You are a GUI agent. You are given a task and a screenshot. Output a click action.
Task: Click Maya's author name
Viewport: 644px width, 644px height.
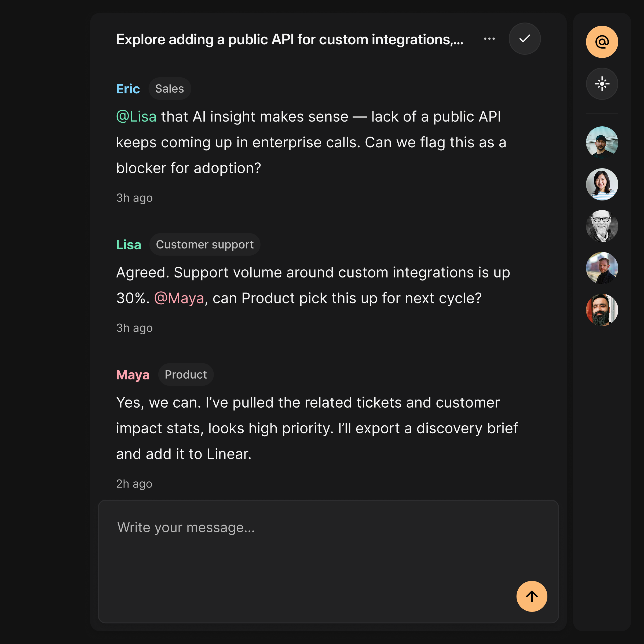133,375
